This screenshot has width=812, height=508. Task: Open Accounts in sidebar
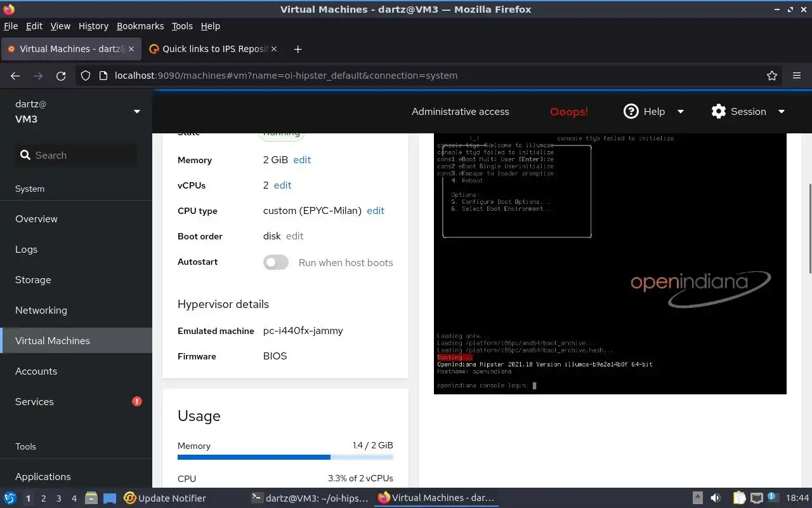(76, 371)
